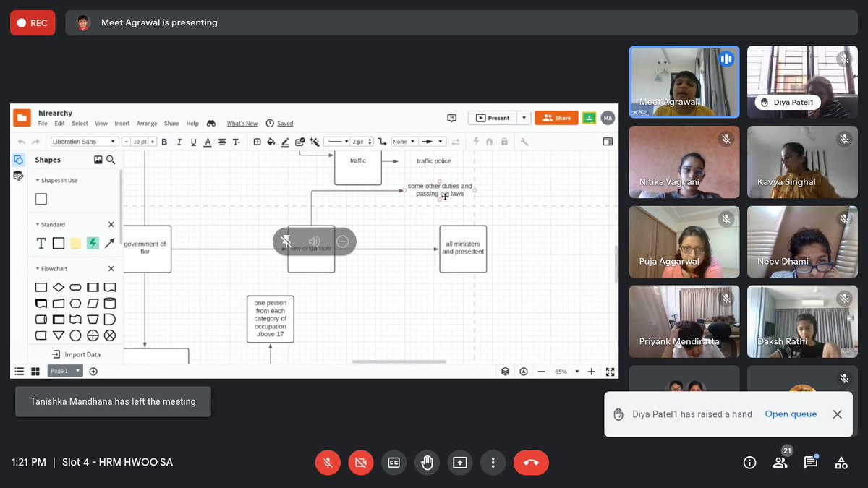Select the circled-X flowchart shape
Image resolution: width=868 pixels, height=488 pixels.
click(x=110, y=335)
